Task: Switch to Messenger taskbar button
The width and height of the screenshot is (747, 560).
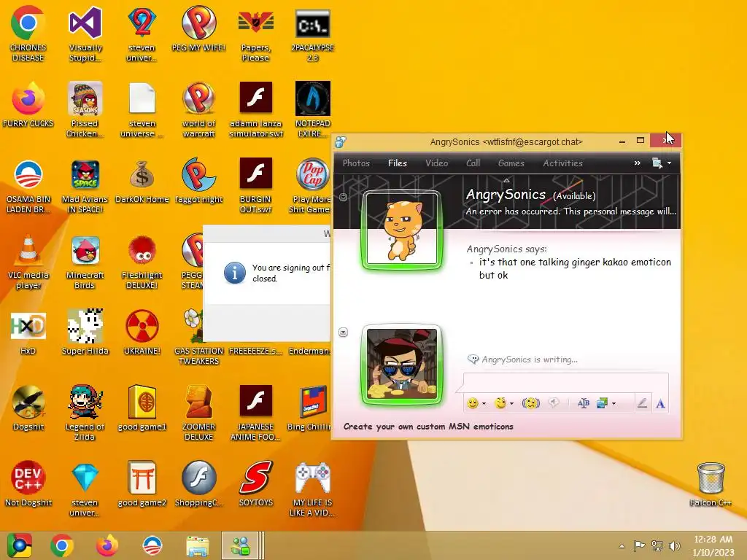Action: [x=242, y=545]
